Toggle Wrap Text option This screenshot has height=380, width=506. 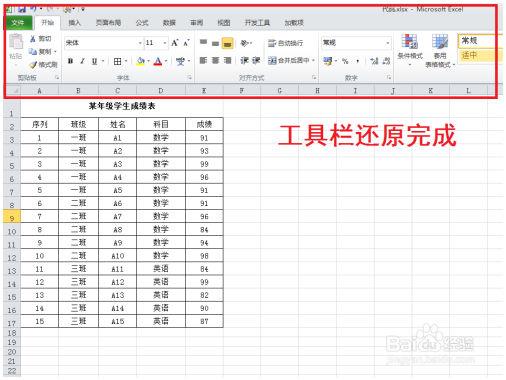tap(285, 43)
